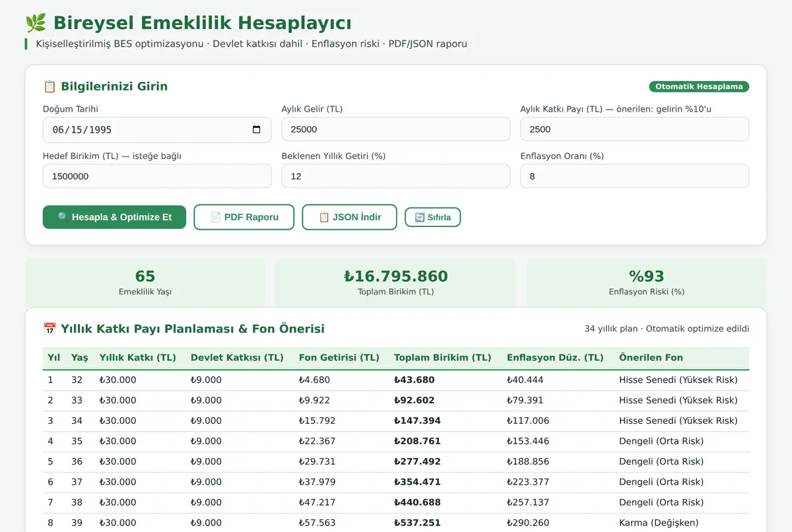The height and width of the screenshot is (532, 792).
Task: Click the Hesapla & Optimize Et button
Action: pyautogui.click(x=114, y=217)
